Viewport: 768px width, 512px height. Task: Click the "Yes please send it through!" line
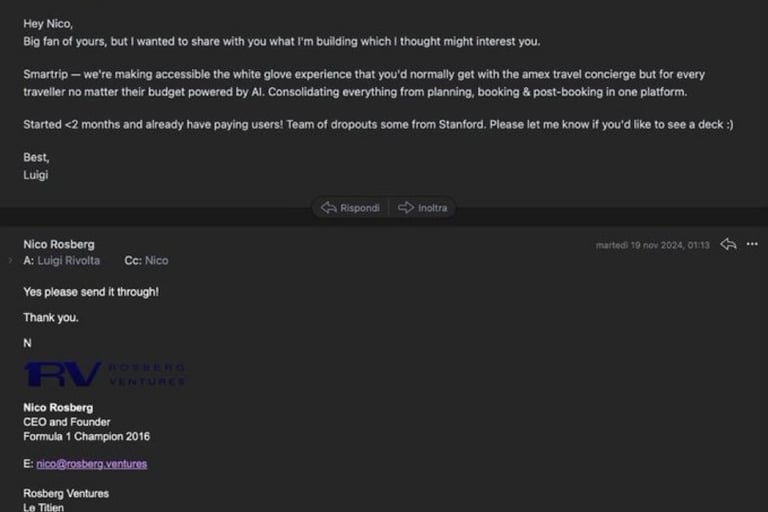[x=91, y=292]
